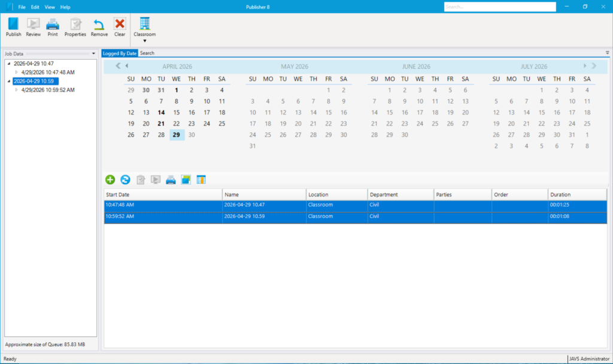Click the grayed monitor review icon above table

point(156,180)
